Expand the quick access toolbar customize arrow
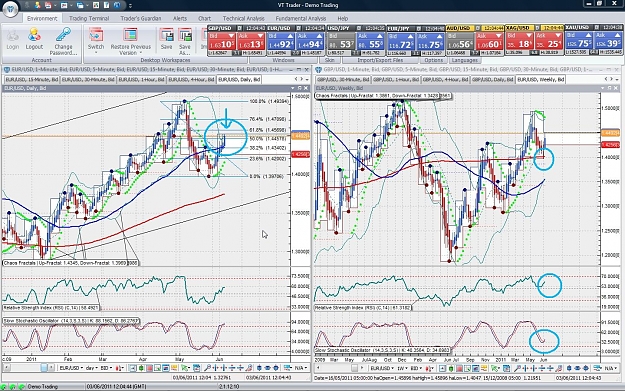Viewport: 625px width, 391px height. click(130, 6)
